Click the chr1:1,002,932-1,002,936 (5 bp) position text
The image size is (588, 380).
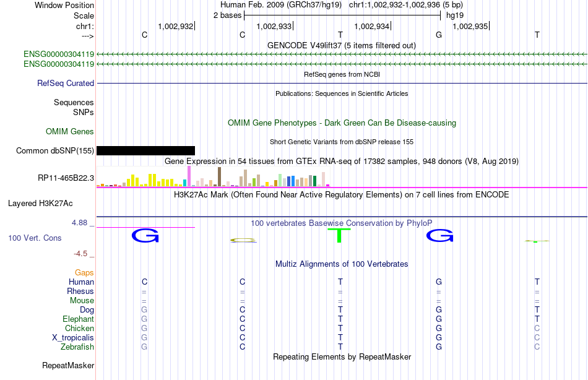406,5
